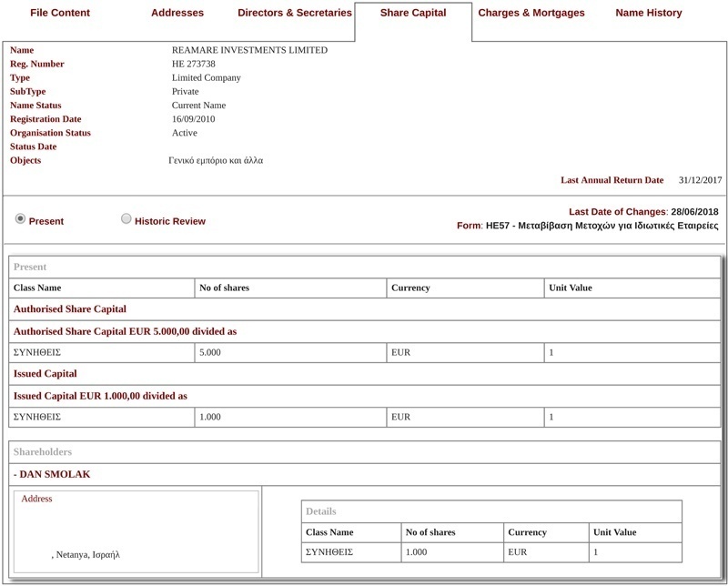View the Charges & Mortgages tab
The height and width of the screenshot is (586, 728).
coord(531,13)
